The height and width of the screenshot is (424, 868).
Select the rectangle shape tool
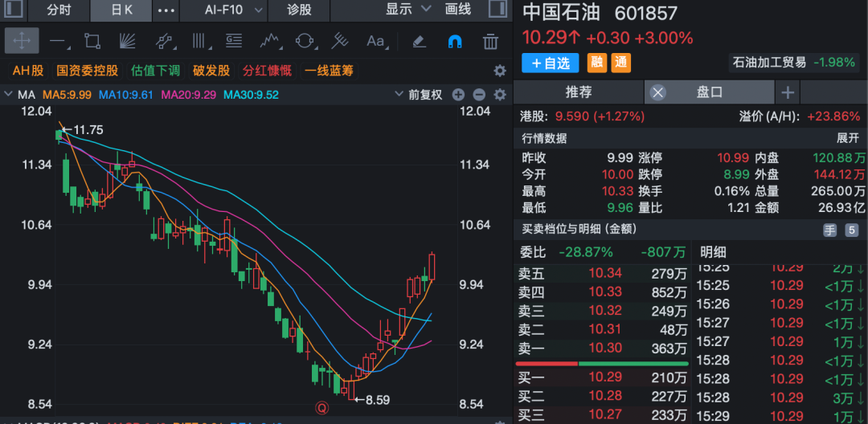pos(92,41)
